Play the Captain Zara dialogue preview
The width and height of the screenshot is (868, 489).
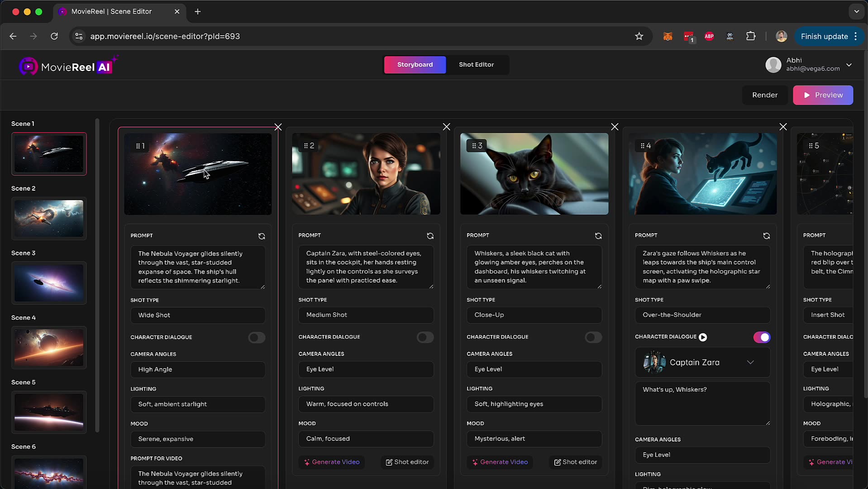703,337
